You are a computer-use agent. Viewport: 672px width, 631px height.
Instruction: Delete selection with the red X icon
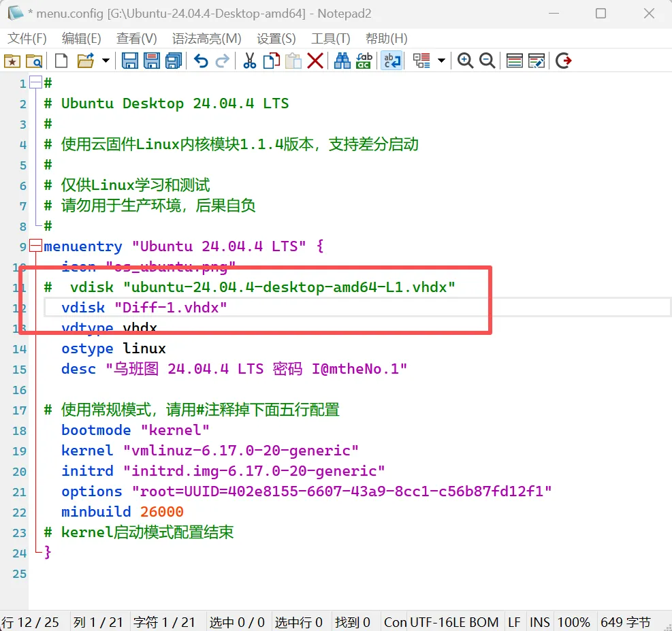[x=315, y=61]
